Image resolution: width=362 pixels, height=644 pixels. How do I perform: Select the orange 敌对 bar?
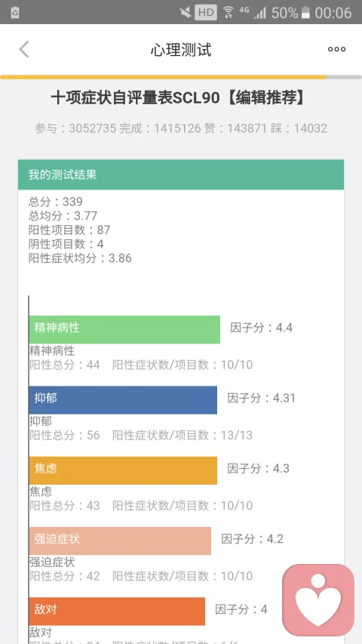tap(117, 611)
